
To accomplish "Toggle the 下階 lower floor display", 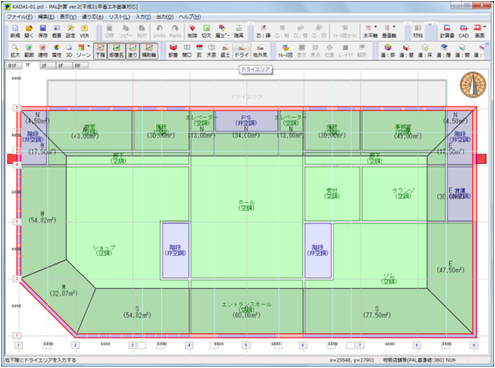I will [100, 51].
